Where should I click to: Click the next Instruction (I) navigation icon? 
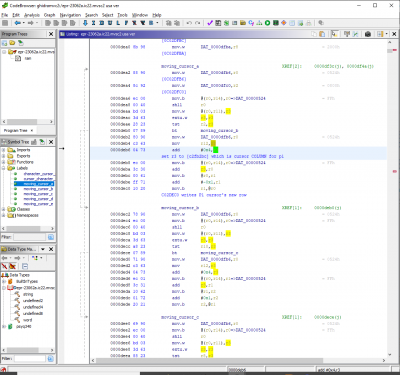click(93, 23)
